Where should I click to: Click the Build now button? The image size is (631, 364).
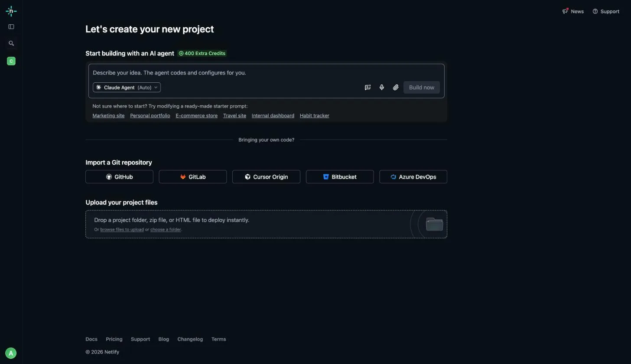click(x=422, y=88)
